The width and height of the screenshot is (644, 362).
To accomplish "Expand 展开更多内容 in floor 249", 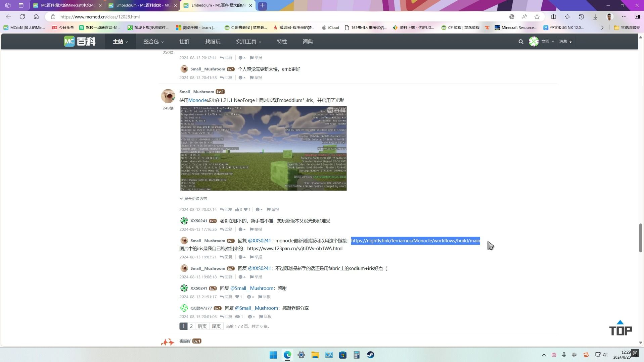I will [x=193, y=199].
